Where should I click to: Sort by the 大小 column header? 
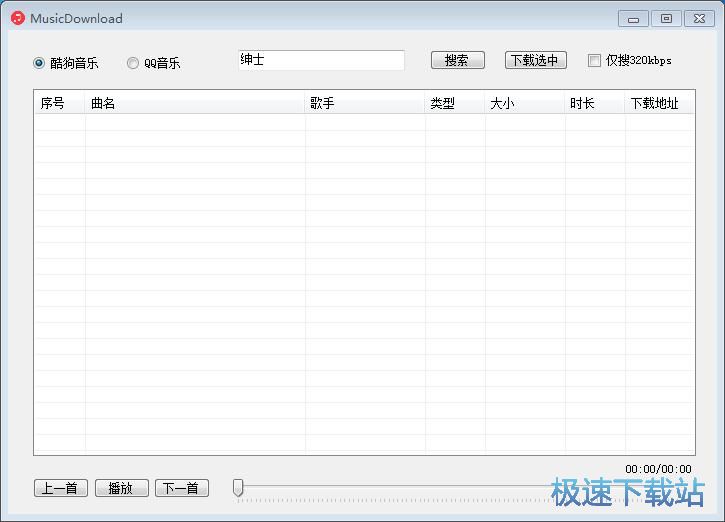[x=525, y=103]
